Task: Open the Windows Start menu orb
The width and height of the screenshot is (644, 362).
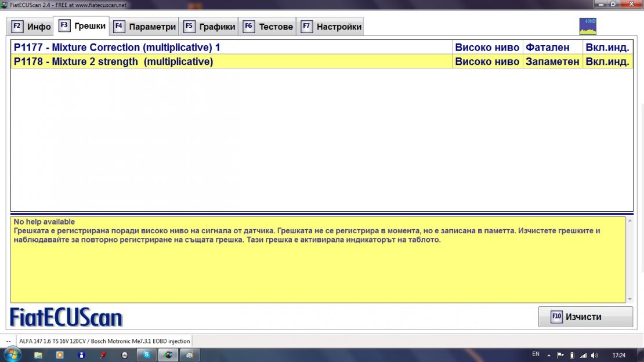Action: 12,354
